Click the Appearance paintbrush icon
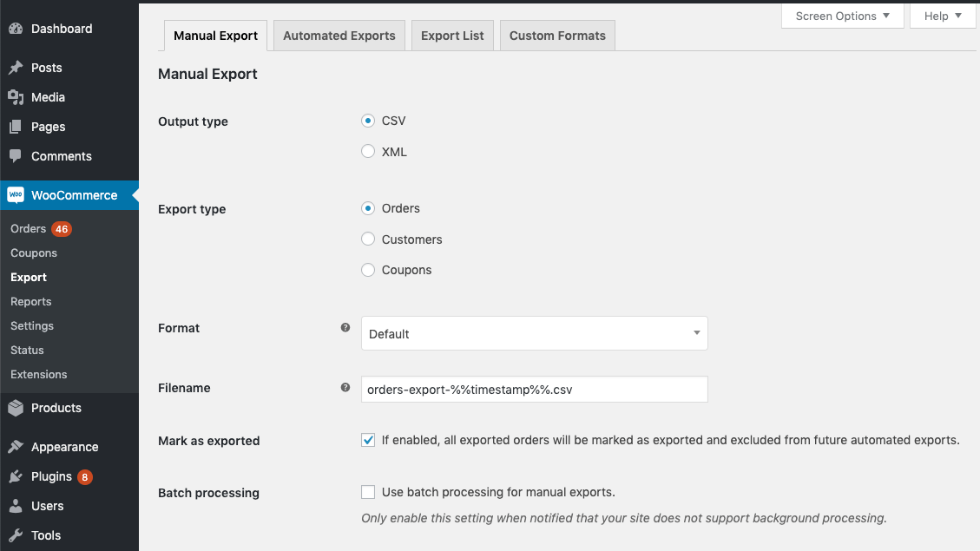 click(x=16, y=447)
